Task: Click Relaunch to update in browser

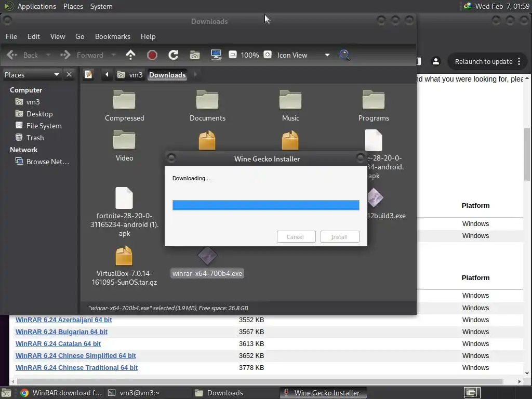Action: coord(484,61)
